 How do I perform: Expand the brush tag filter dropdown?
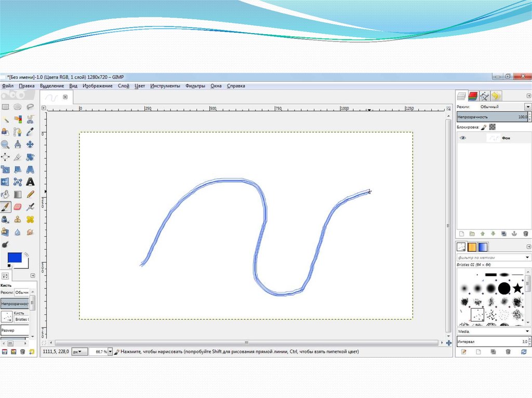pyautogui.click(x=528, y=258)
